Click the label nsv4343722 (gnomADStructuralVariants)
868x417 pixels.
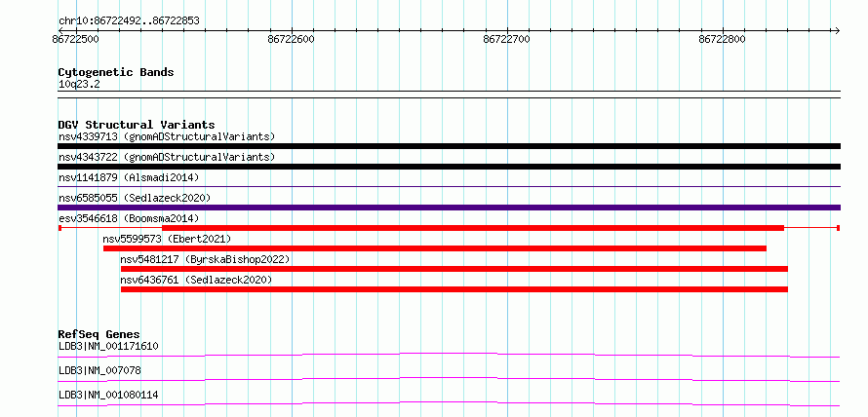[x=167, y=157]
